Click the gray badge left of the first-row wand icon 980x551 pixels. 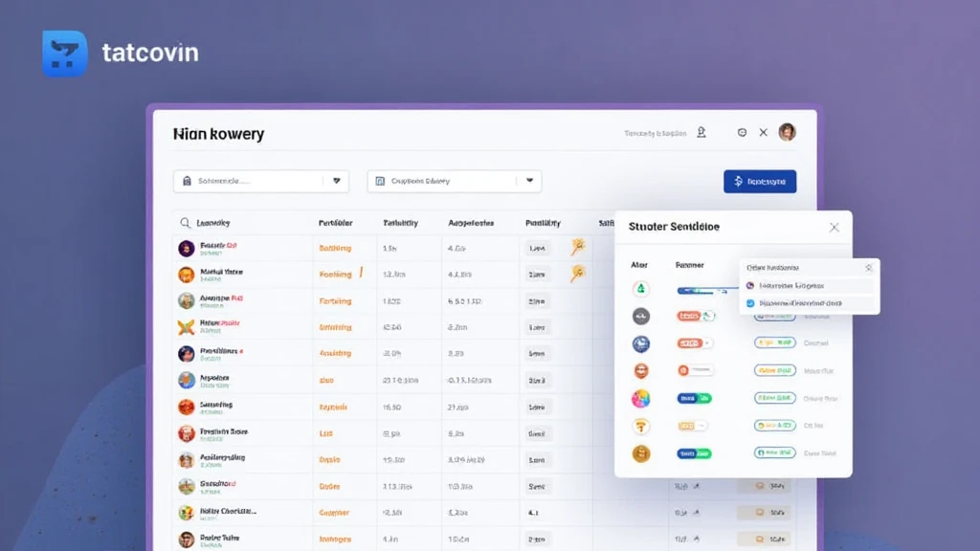pyautogui.click(x=538, y=248)
